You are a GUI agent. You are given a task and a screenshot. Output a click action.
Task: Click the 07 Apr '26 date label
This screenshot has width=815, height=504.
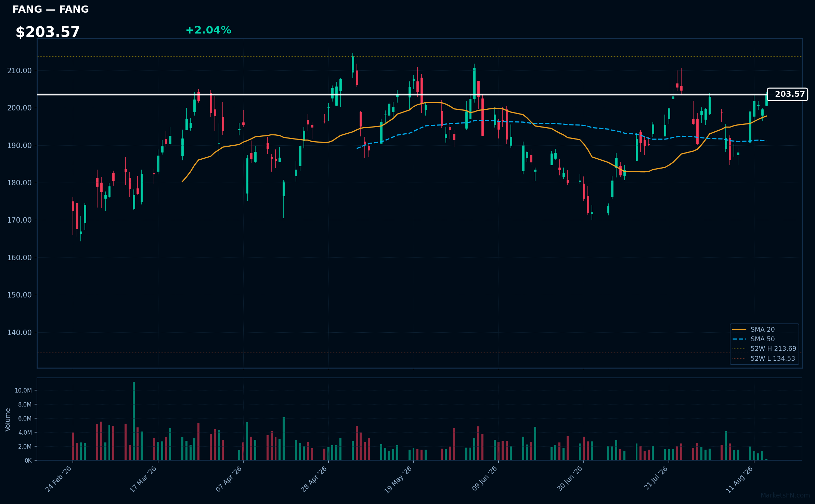[229, 479]
